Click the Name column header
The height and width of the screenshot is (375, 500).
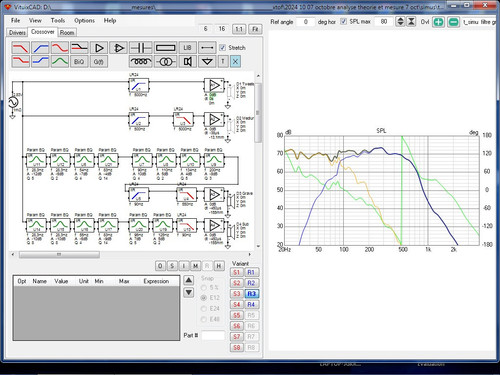point(39,281)
